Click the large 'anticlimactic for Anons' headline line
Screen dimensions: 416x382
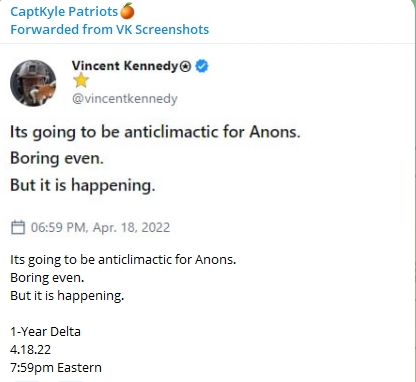(155, 132)
